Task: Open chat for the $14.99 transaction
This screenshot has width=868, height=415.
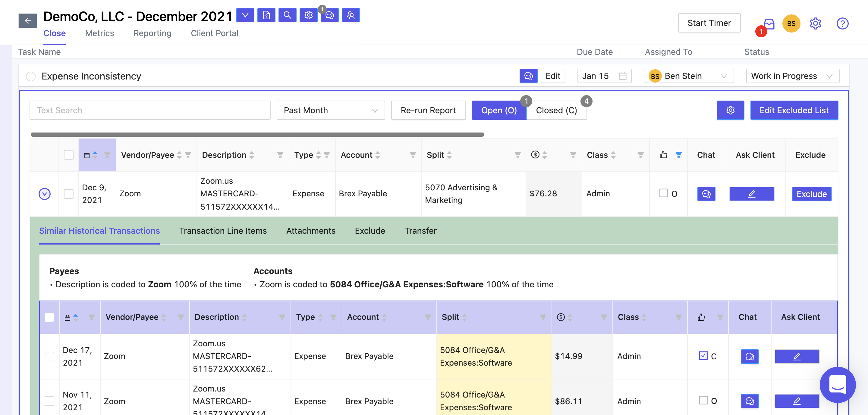Action: click(x=749, y=357)
